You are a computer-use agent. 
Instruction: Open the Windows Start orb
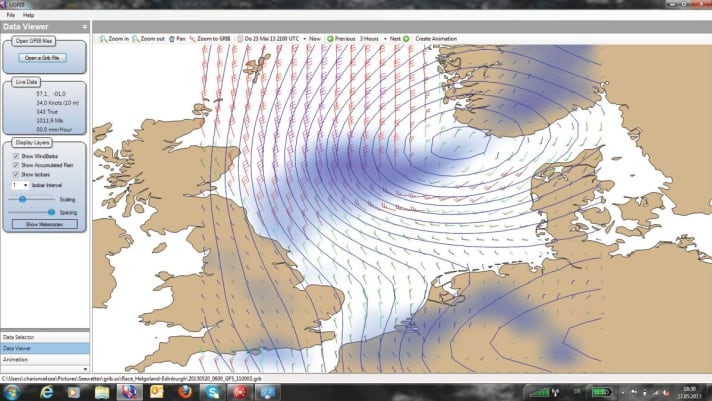11,392
